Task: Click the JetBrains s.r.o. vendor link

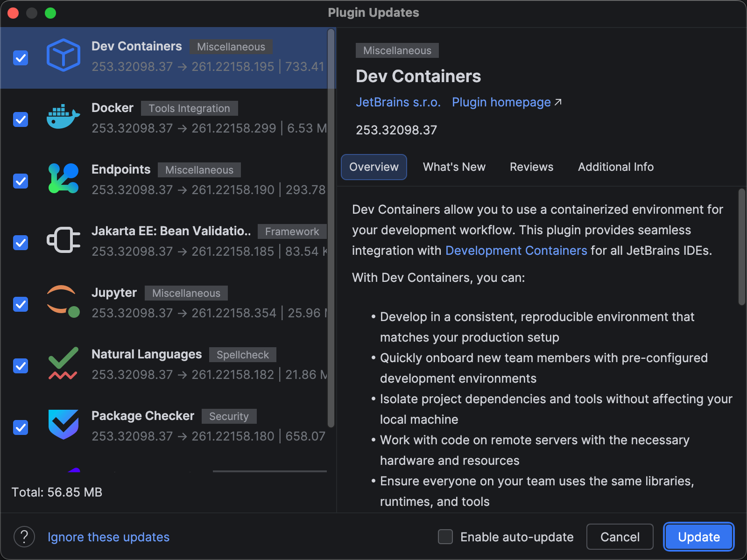Action: 398,102
